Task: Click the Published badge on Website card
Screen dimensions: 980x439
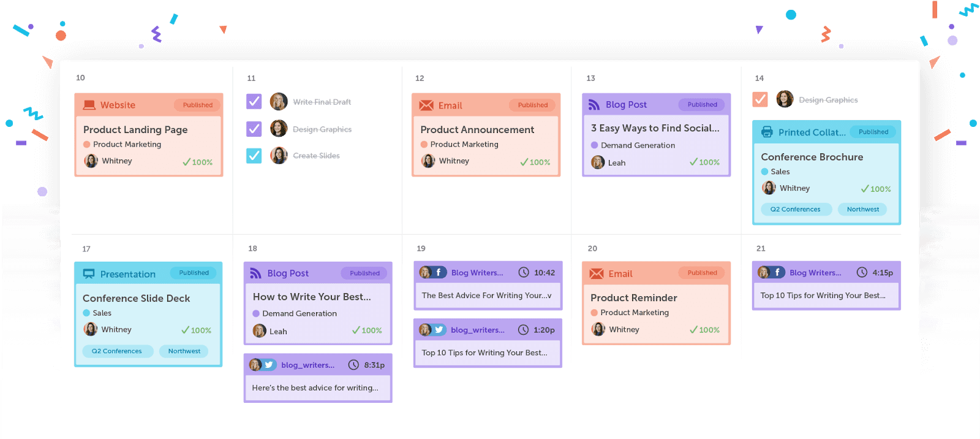Action: click(198, 105)
